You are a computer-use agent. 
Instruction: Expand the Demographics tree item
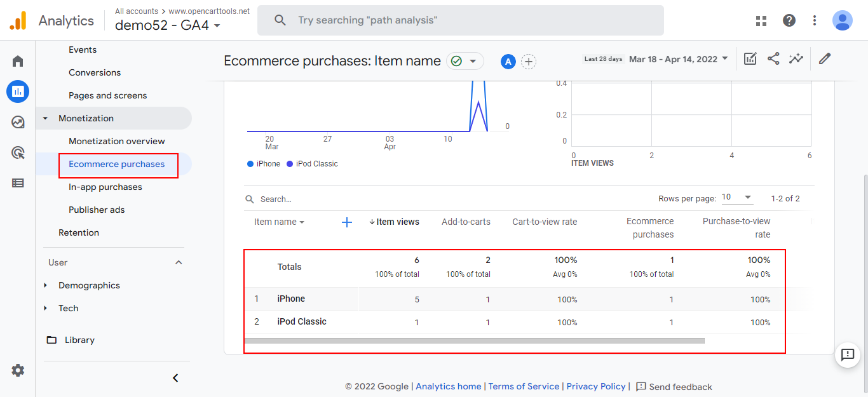click(x=45, y=285)
